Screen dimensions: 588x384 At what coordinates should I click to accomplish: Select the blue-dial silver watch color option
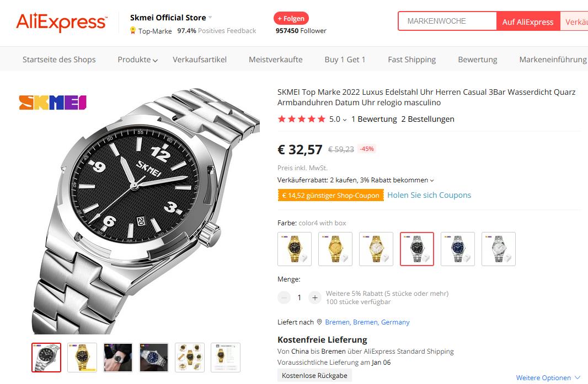pyautogui.click(x=458, y=249)
